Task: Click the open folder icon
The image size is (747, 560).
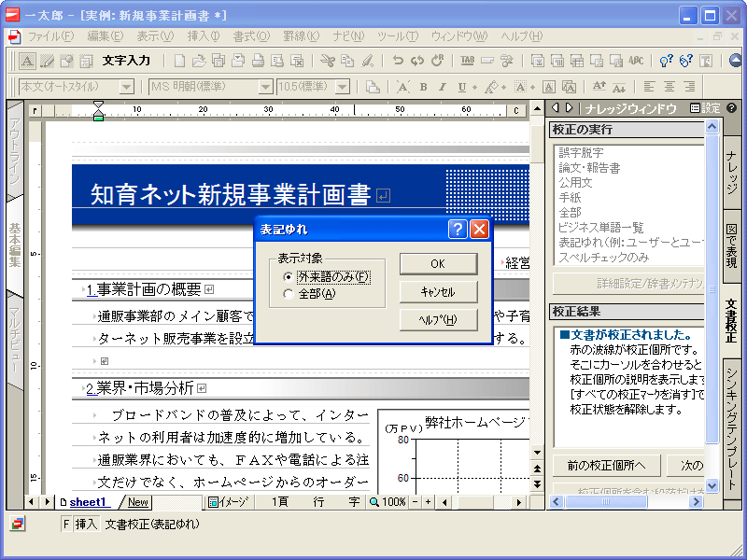Action: pyautogui.click(x=199, y=61)
